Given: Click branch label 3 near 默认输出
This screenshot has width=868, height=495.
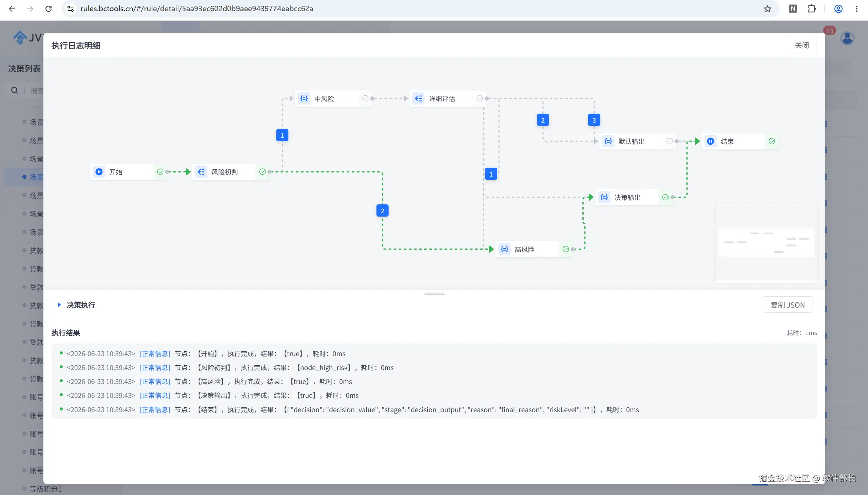Looking at the screenshot, I should [594, 120].
